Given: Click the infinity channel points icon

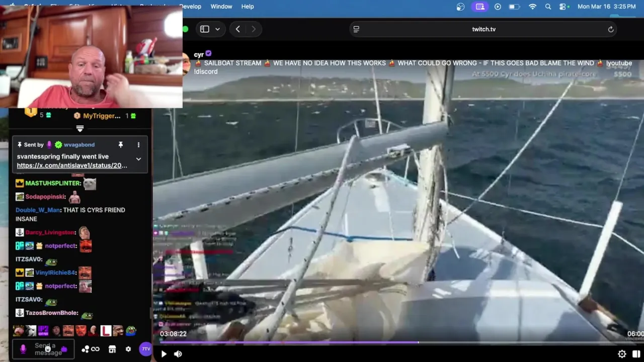Looking at the screenshot, I should pyautogui.click(x=95, y=349).
